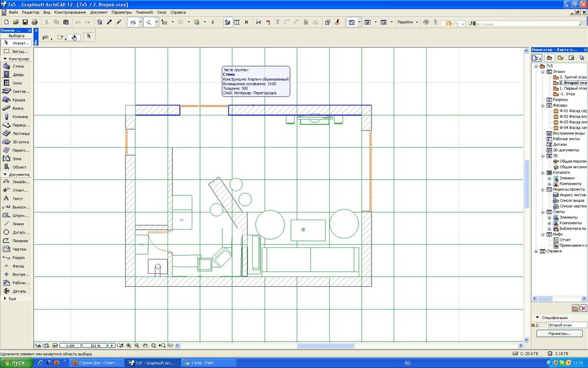Select the Стена (Wall) tool
The height and width of the screenshot is (368, 588).
coord(16,67)
